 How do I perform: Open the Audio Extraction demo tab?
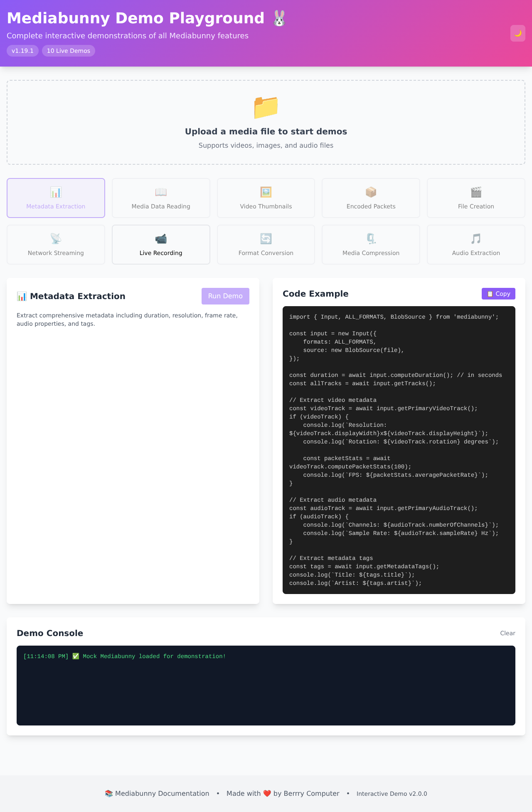pyautogui.click(x=476, y=245)
